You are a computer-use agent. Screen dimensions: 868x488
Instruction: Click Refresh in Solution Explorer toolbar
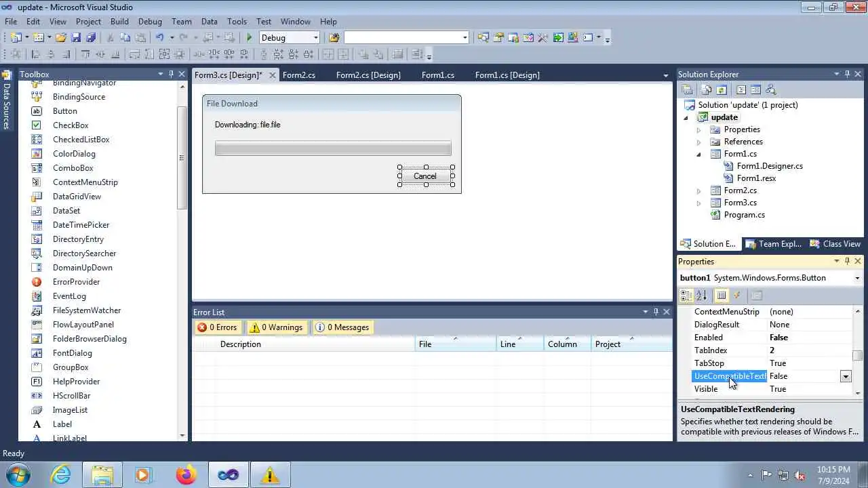click(x=722, y=90)
